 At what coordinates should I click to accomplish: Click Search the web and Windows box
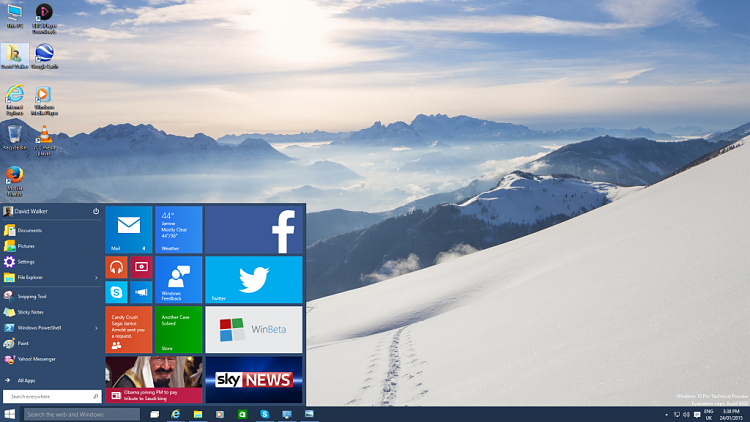[x=81, y=414]
